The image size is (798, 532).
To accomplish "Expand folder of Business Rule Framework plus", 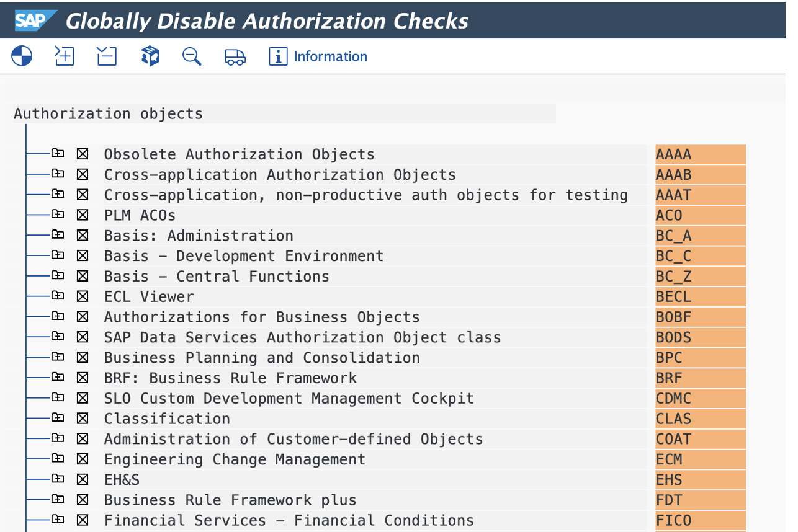I will pos(58,499).
